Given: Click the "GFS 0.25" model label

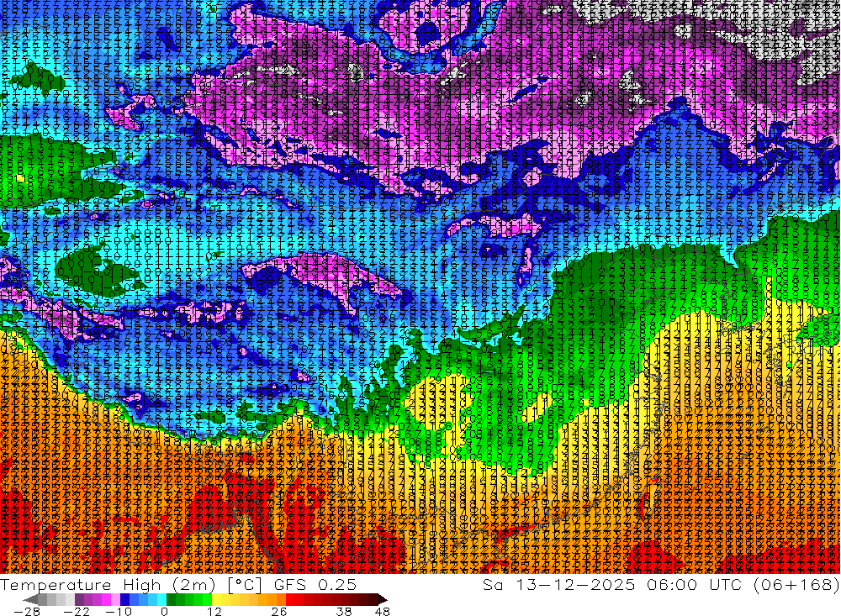Looking at the screenshot, I should (x=315, y=585).
